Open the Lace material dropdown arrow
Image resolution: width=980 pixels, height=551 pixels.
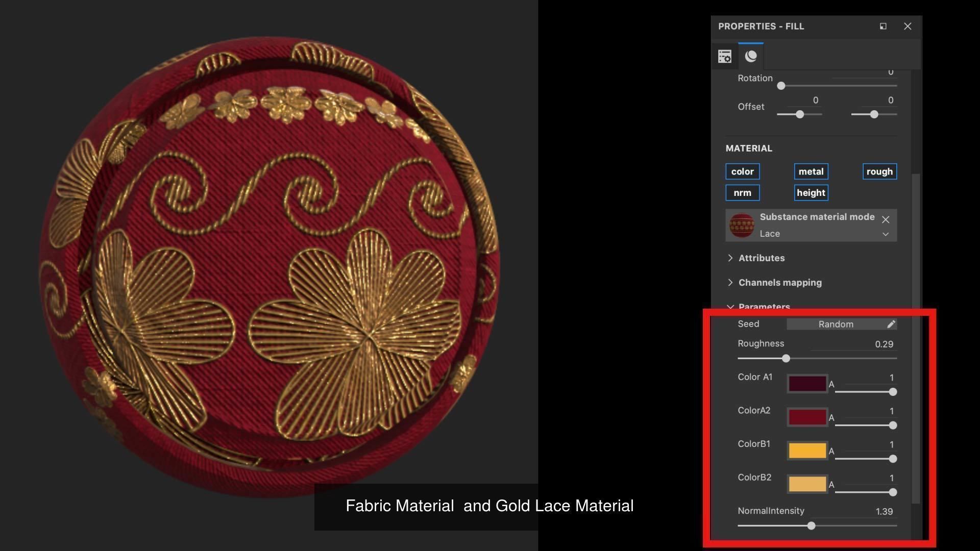pos(886,234)
